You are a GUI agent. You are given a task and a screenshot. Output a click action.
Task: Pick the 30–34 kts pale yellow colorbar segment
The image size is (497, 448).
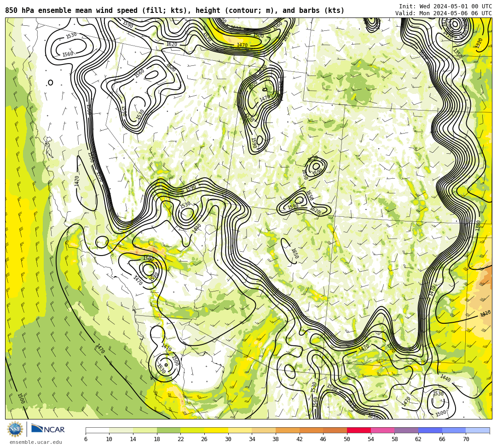pos(240,430)
